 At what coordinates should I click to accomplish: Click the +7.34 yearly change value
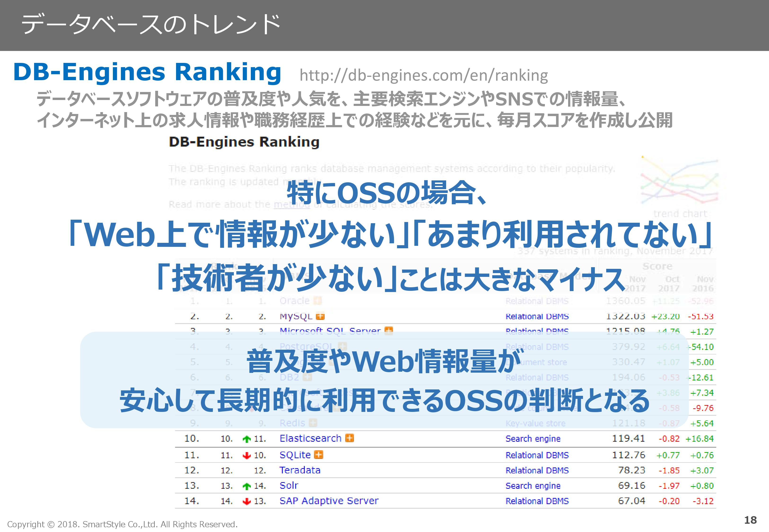702,393
